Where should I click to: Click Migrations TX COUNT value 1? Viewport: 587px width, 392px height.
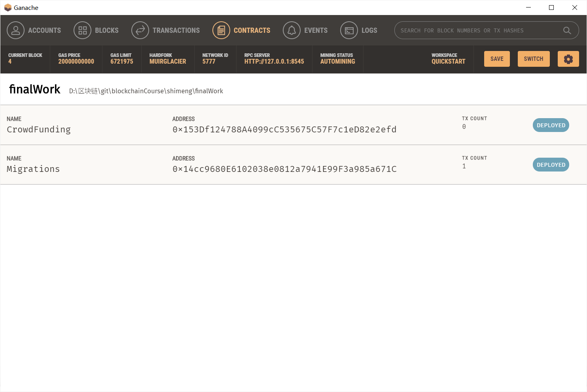click(x=464, y=166)
